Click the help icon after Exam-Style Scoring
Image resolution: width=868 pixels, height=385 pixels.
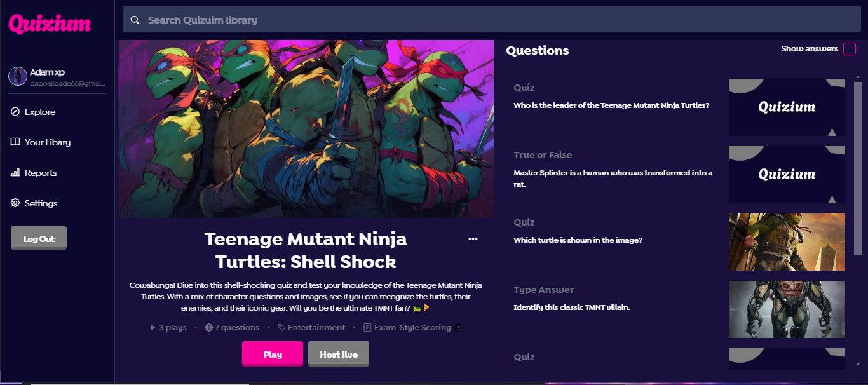tap(458, 328)
